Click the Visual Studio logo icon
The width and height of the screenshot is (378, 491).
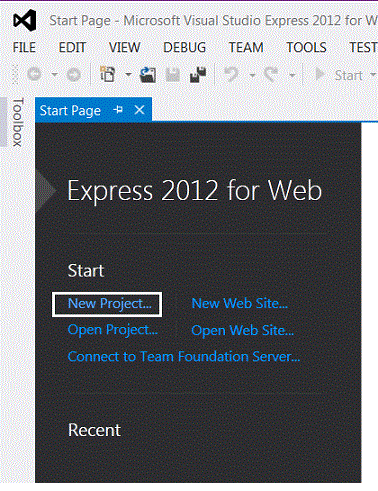pos(25,20)
